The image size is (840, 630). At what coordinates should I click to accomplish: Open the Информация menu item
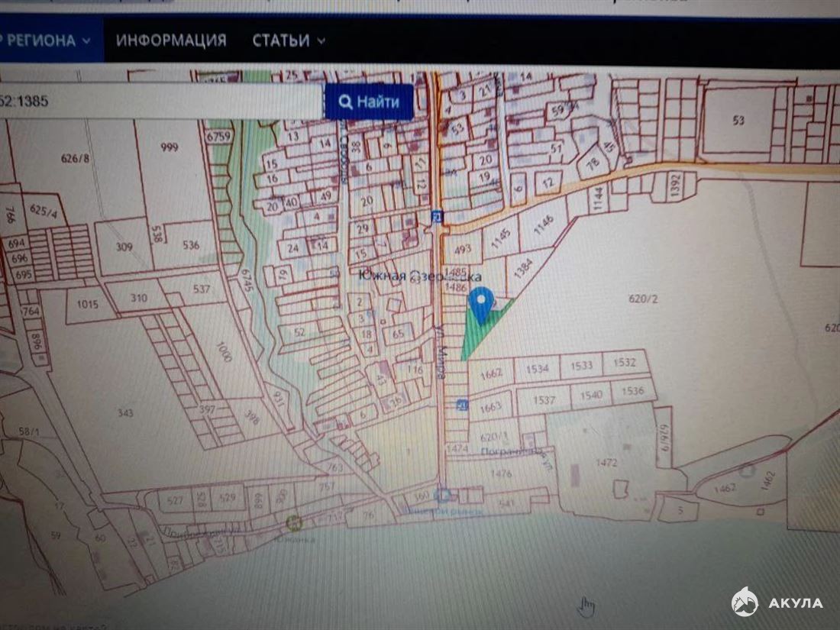pyautogui.click(x=171, y=40)
